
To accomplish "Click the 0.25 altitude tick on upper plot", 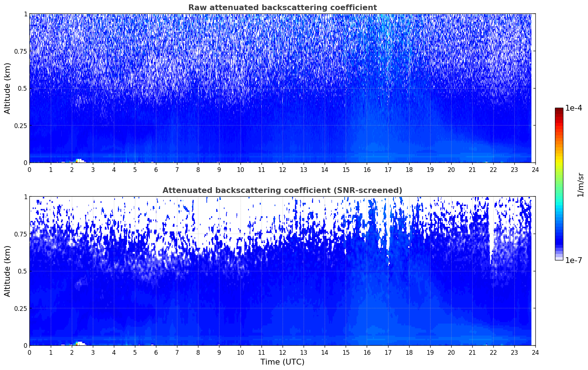I will pos(21,126).
